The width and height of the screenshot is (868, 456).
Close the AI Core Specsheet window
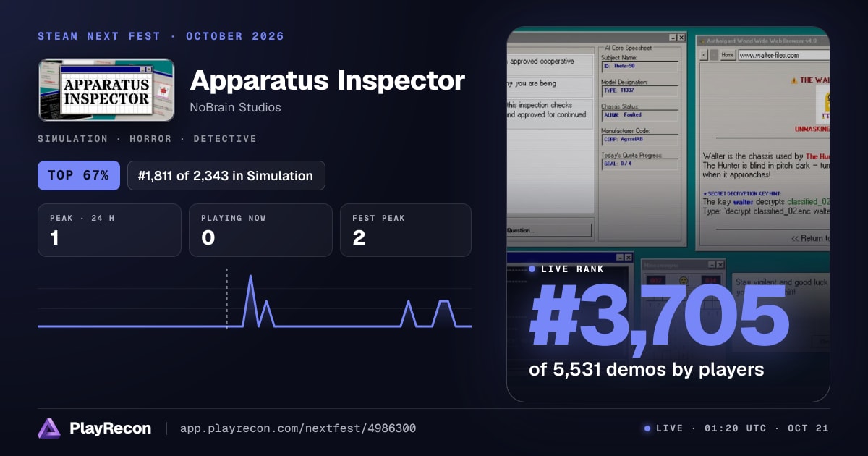click(681, 37)
